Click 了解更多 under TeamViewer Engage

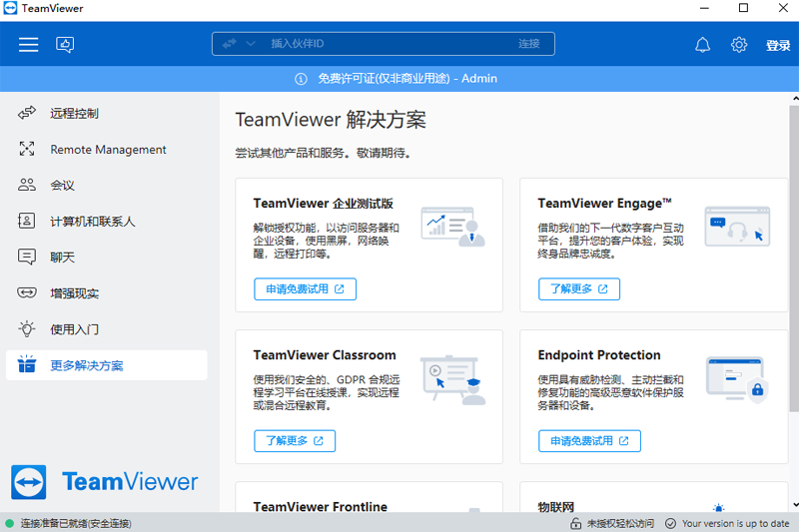[x=579, y=289]
